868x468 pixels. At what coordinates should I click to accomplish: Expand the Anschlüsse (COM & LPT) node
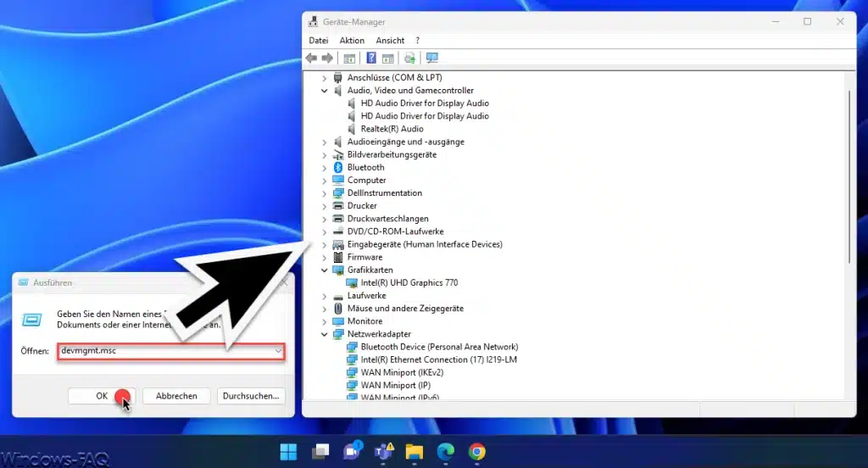[325, 78]
